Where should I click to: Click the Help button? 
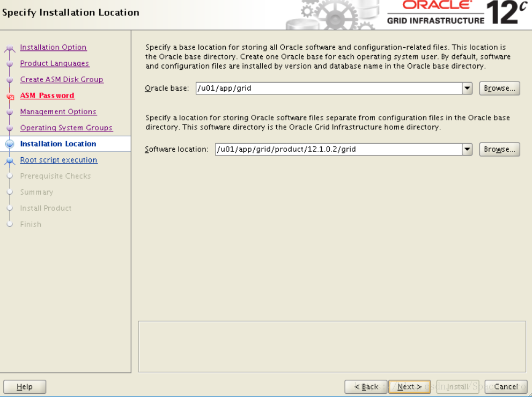pos(25,386)
